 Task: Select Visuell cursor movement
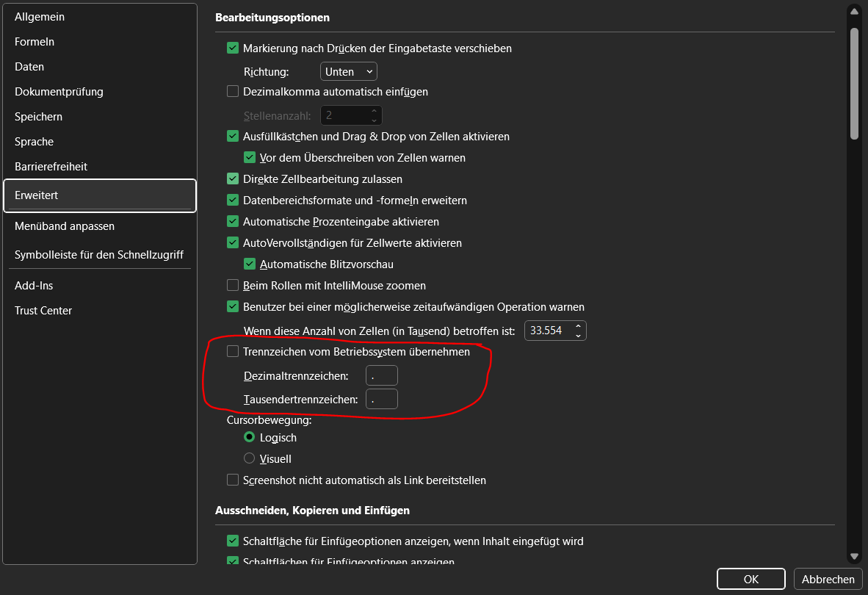[250, 458]
